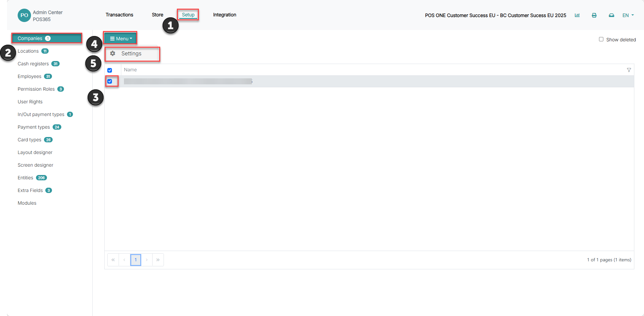Screen dimensions: 644x316
Task: Select Companies in the sidebar
Action: pyautogui.click(x=47, y=38)
